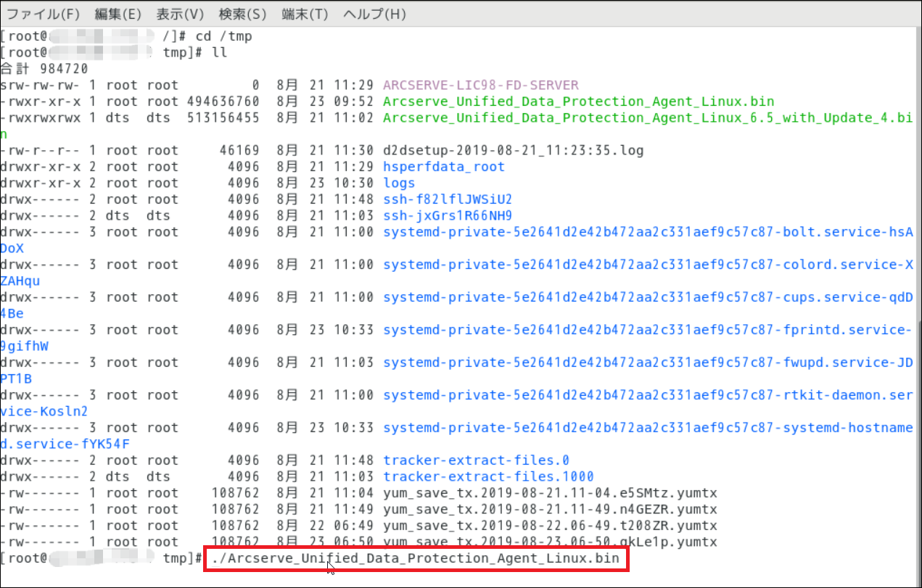
Task: Click the srw-rw-rw- permissions string
Action: point(41,85)
